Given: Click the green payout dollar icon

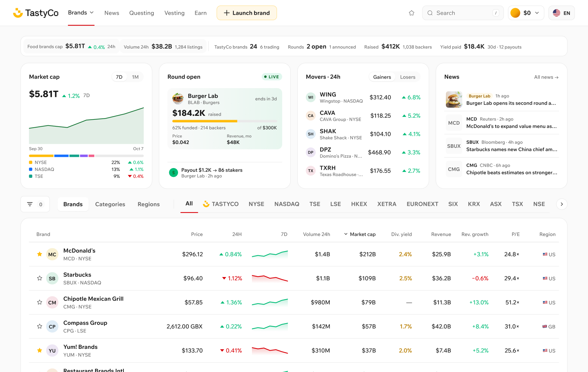Looking at the screenshot, I should 173,173.
